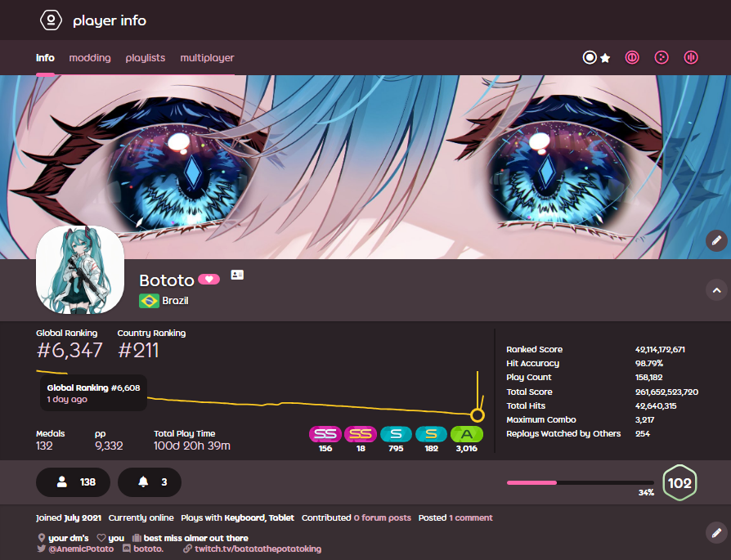Open the user card icon next to Bototo

pyautogui.click(x=237, y=276)
